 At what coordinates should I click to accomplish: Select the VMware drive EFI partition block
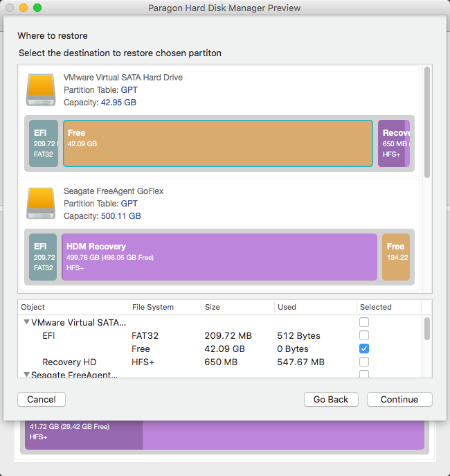(x=44, y=143)
